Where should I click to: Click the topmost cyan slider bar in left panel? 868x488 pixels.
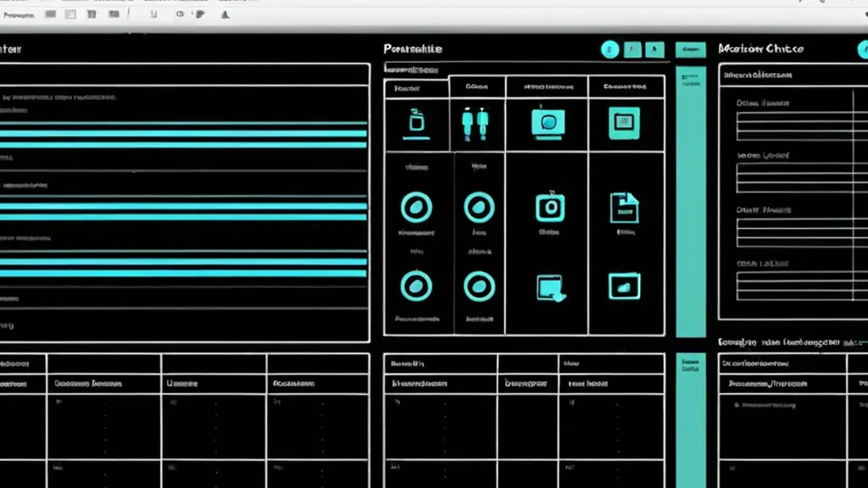pos(183,123)
